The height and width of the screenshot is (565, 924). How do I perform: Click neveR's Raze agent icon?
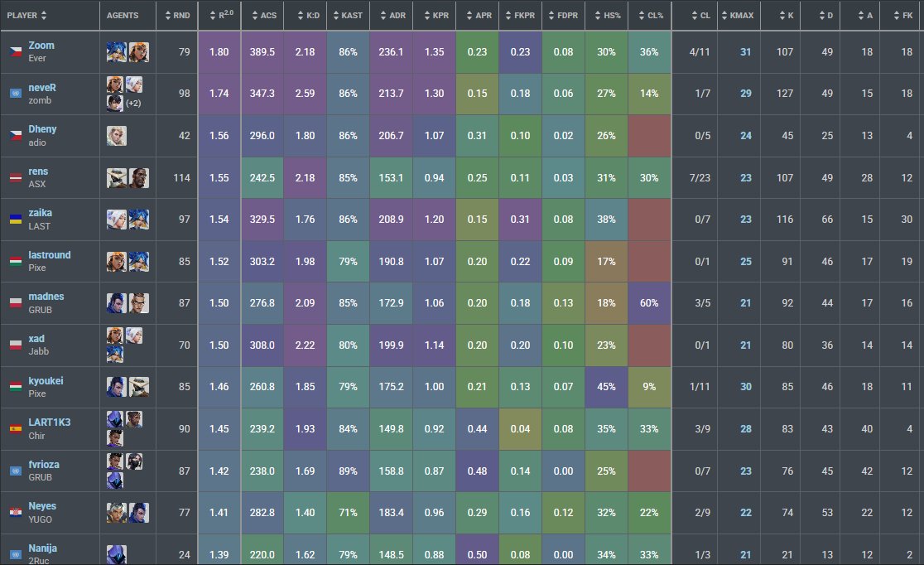[x=115, y=85]
